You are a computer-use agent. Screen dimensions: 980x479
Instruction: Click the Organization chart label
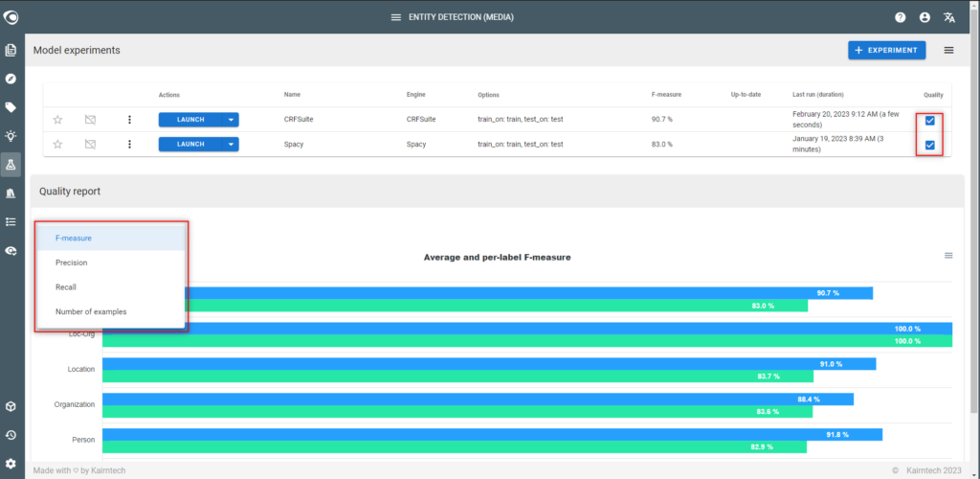75,404
